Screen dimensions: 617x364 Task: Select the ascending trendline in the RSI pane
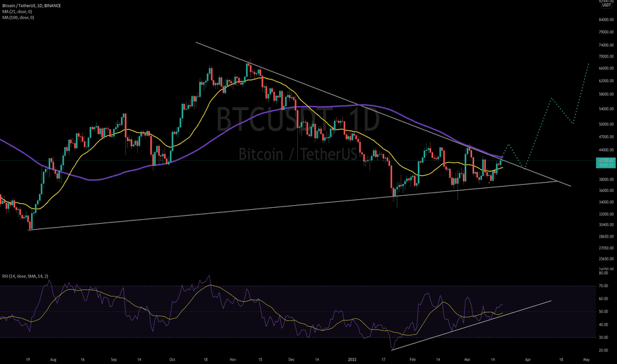tap(471, 325)
